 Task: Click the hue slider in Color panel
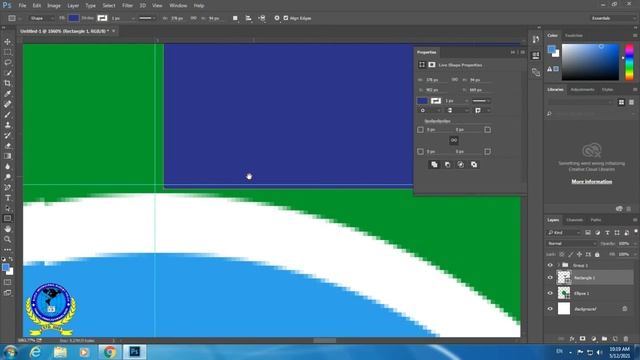click(x=630, y=62)
